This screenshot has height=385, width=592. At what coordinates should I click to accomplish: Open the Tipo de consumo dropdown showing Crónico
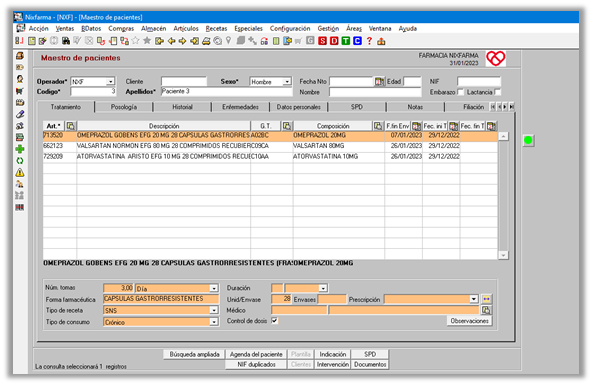(214, 322)
